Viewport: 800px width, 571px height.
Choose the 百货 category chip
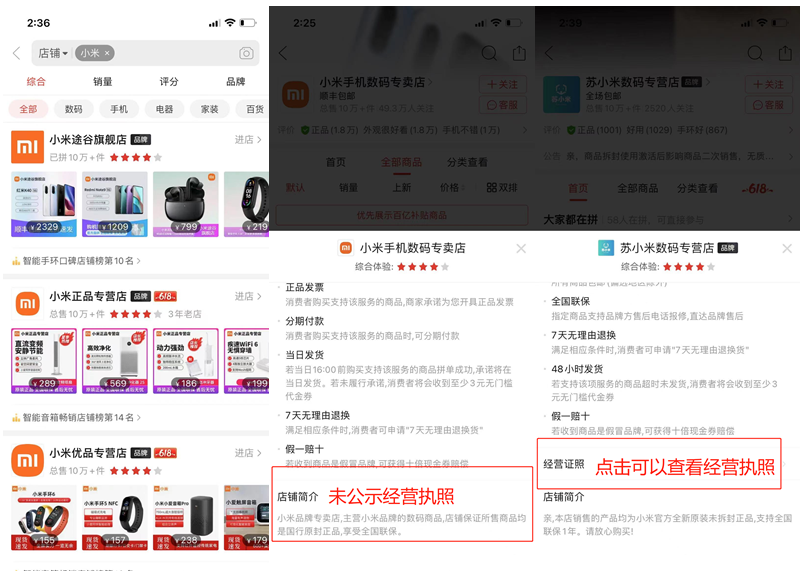(254, 109)
